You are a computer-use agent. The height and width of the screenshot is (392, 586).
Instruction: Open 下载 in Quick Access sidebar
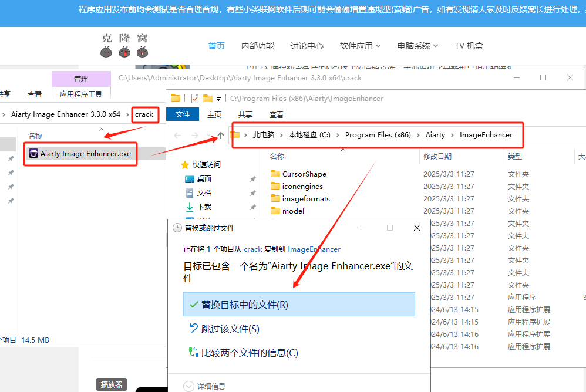[204, 207]
